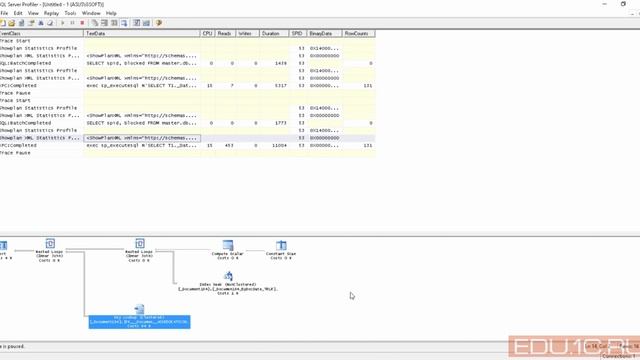Select the Nested Loops icon feeding Key Lookup
The height and width of the screenshot is (360, 640).
point(50,243)
